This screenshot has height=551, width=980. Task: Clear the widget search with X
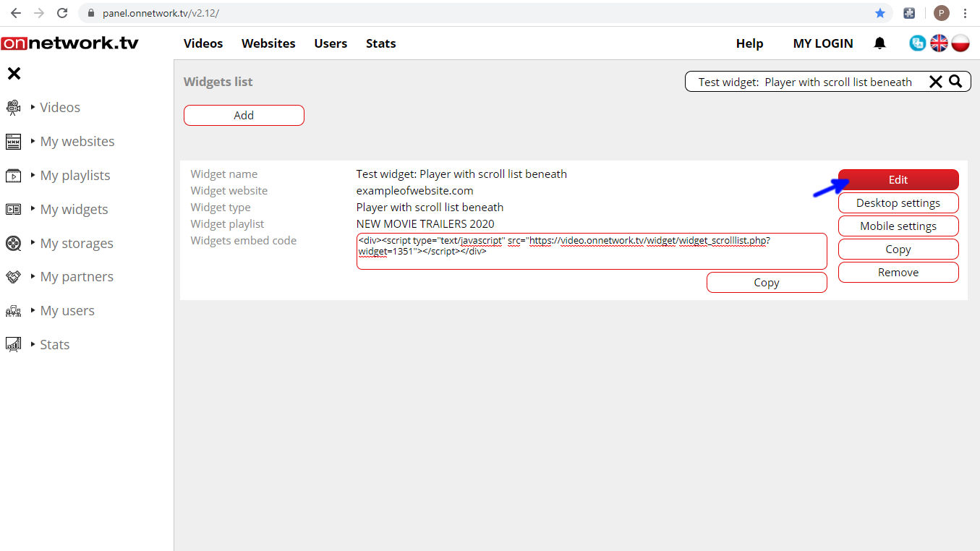935,82
